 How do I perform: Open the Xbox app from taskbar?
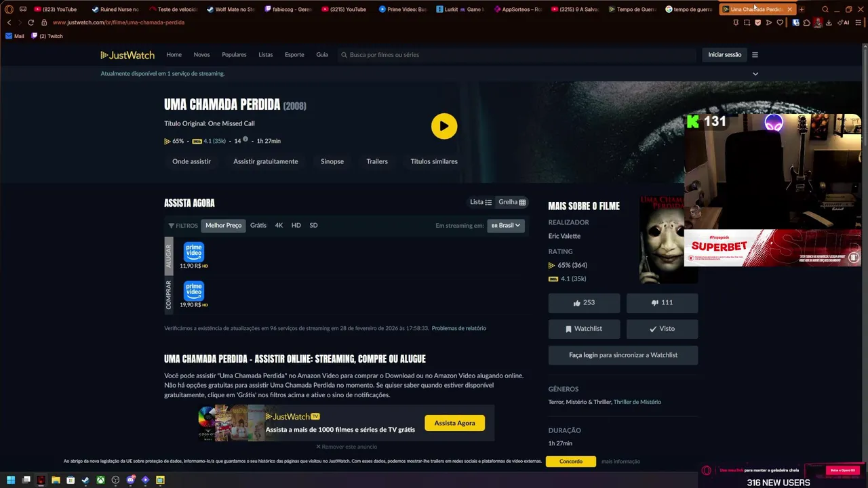[100, 481]
